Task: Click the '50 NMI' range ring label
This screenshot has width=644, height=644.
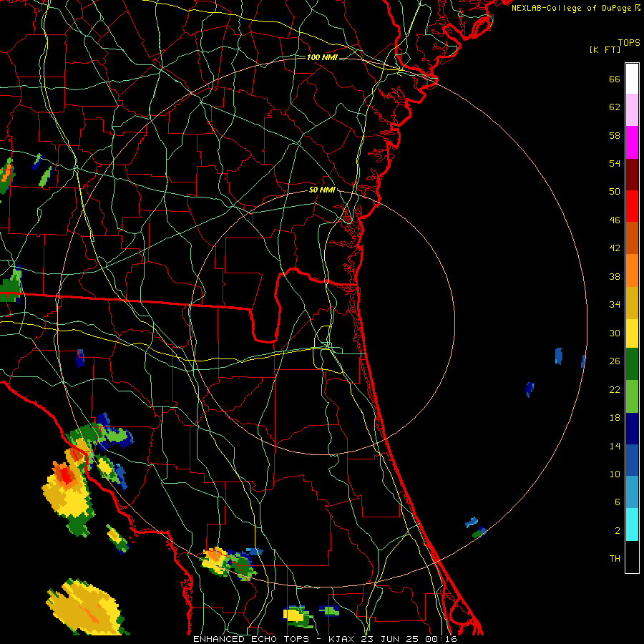Action: pyautogui.click(x=322, y=190)
